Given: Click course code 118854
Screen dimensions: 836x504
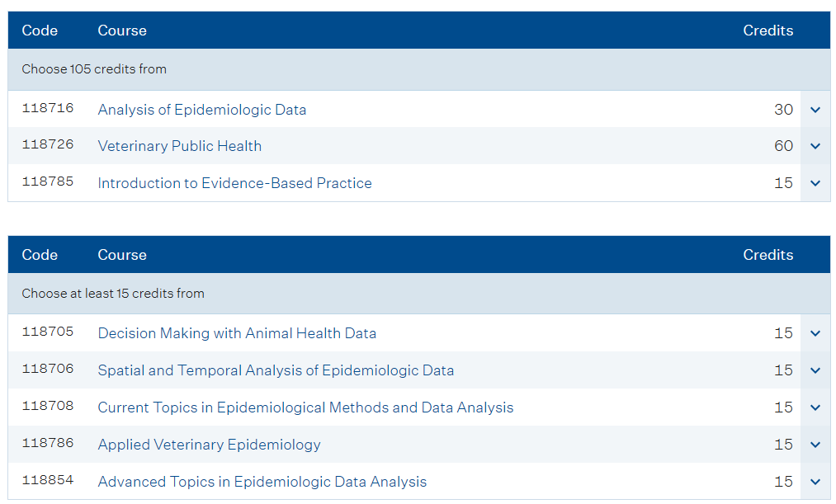Looking at the screenshot, I should tap(47, 480).
